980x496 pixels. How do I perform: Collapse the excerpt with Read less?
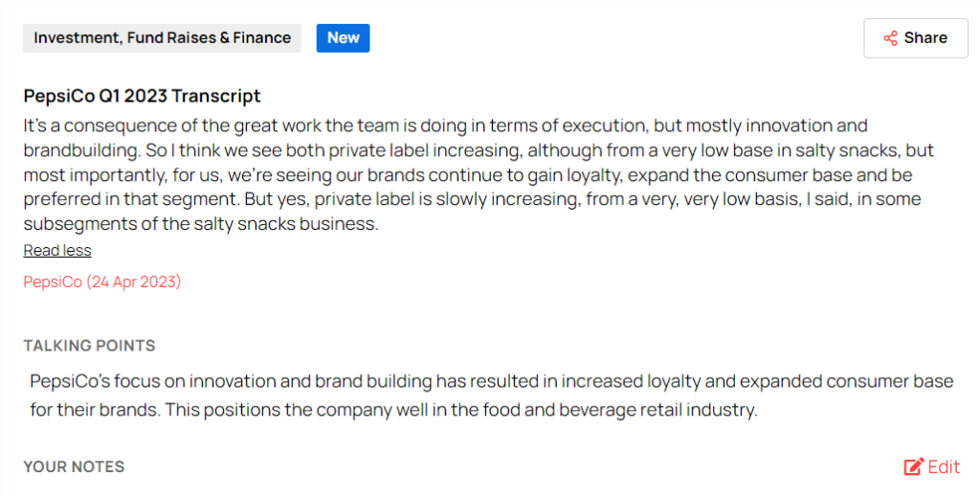click(x=57, y=251)
